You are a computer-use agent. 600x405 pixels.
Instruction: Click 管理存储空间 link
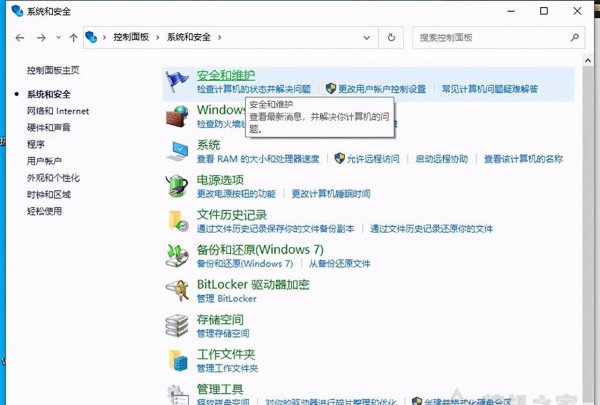point(223,333)
